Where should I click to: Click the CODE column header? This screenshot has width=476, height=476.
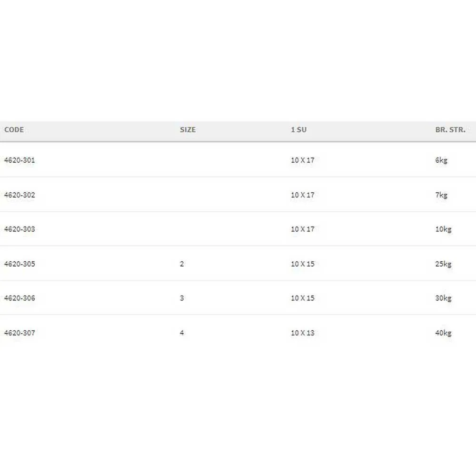pos(14,129)
